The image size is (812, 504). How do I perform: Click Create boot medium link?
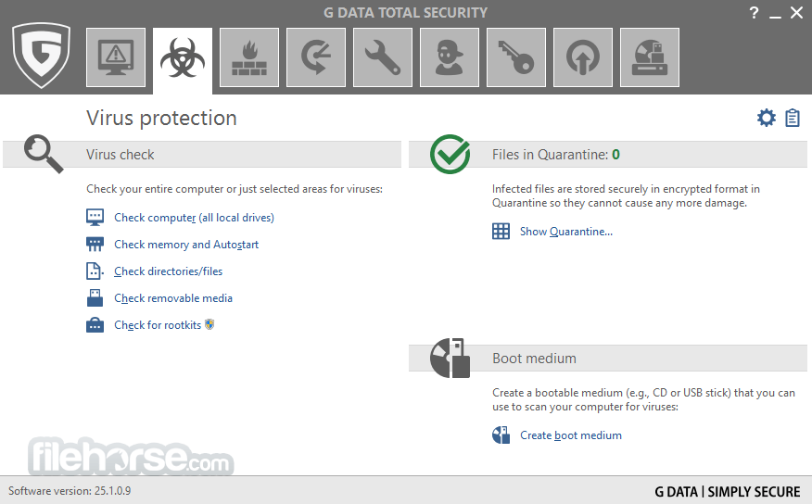pyautogui.click(x=571, y=435)
